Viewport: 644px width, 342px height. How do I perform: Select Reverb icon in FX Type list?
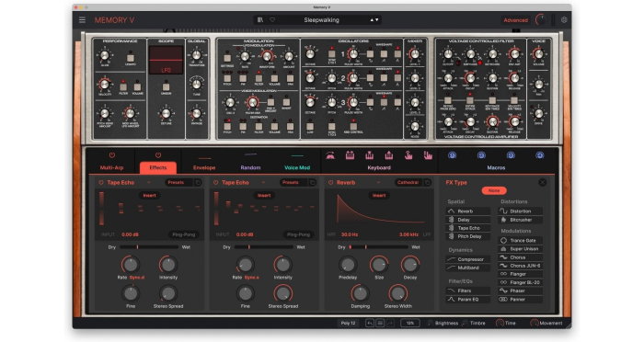pos(451,211)
